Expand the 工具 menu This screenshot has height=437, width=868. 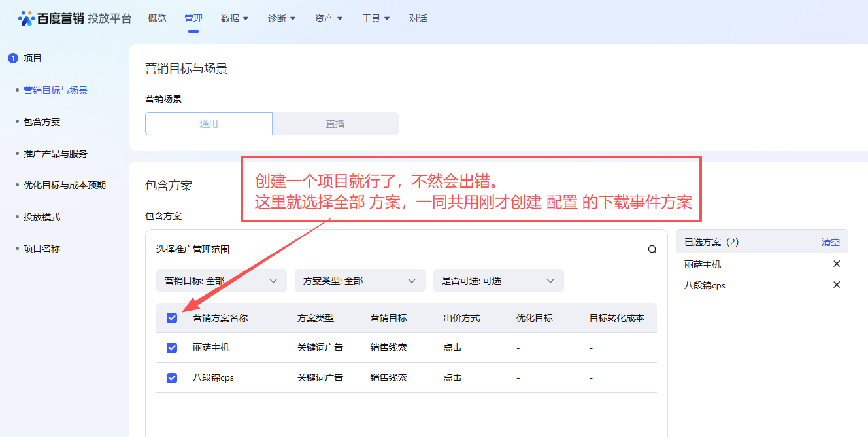tap(376, 18)
